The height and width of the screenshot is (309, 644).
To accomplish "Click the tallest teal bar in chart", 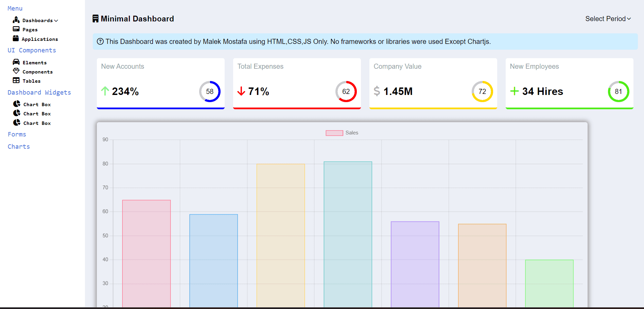I will (348, 234).
